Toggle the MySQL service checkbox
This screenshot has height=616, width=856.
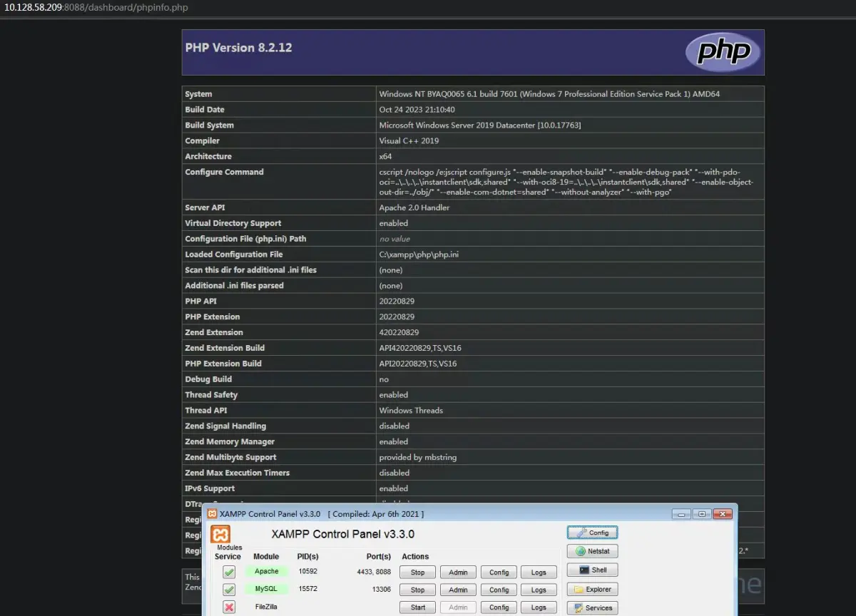click(x=229, y=590)
